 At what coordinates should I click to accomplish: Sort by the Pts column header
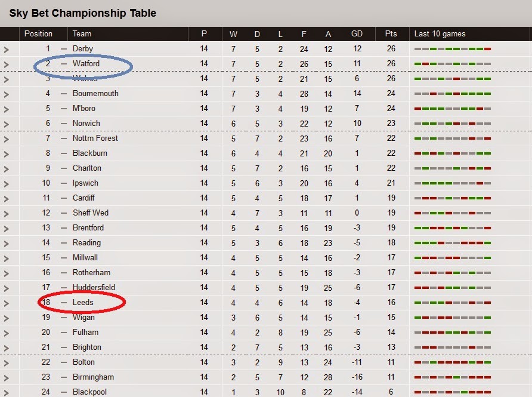click(x=391, y=33)
